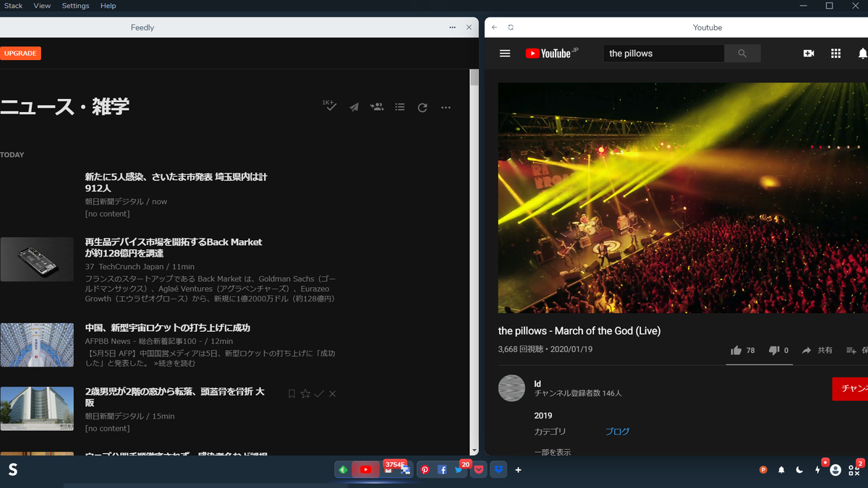Mark the 2歳男児 article as read
868x488 pixels.
pos(319,394)
